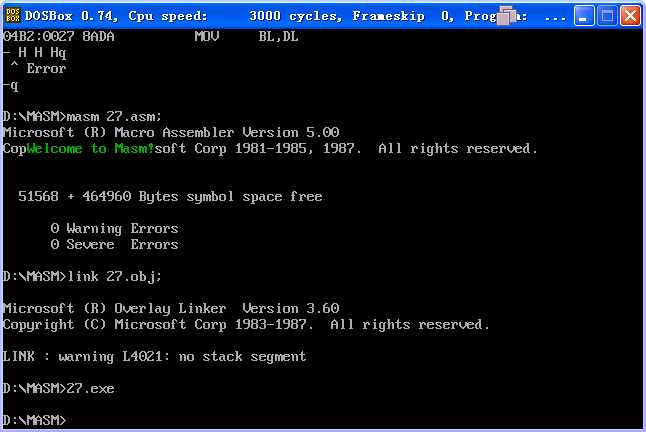Click 'Microsoft (R) Overlay Linker Version 3.60' line
The width and height of the screenshot is (646, 432).
click(171, 308)
